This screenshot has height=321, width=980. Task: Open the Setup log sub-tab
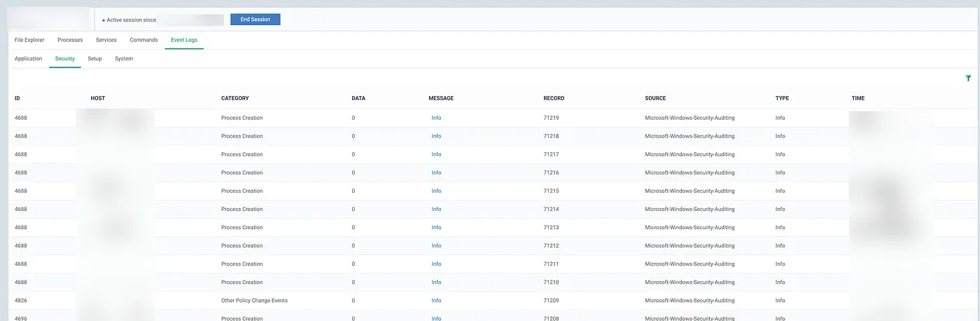(94, 59)
